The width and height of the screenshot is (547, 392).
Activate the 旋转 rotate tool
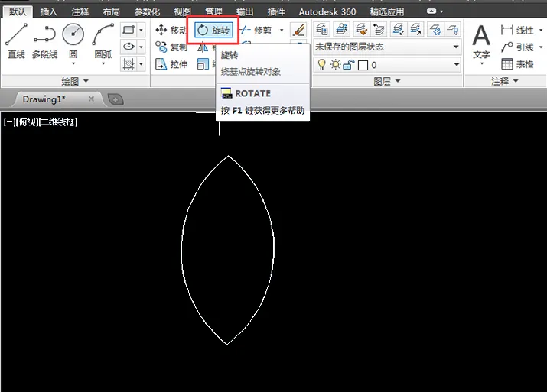[x=213, y=30]
